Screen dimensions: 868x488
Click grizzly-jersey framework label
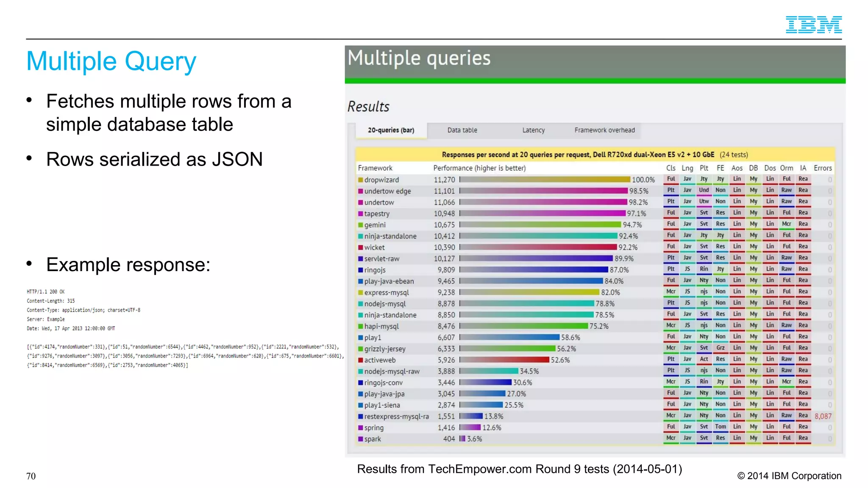point(385,349)
